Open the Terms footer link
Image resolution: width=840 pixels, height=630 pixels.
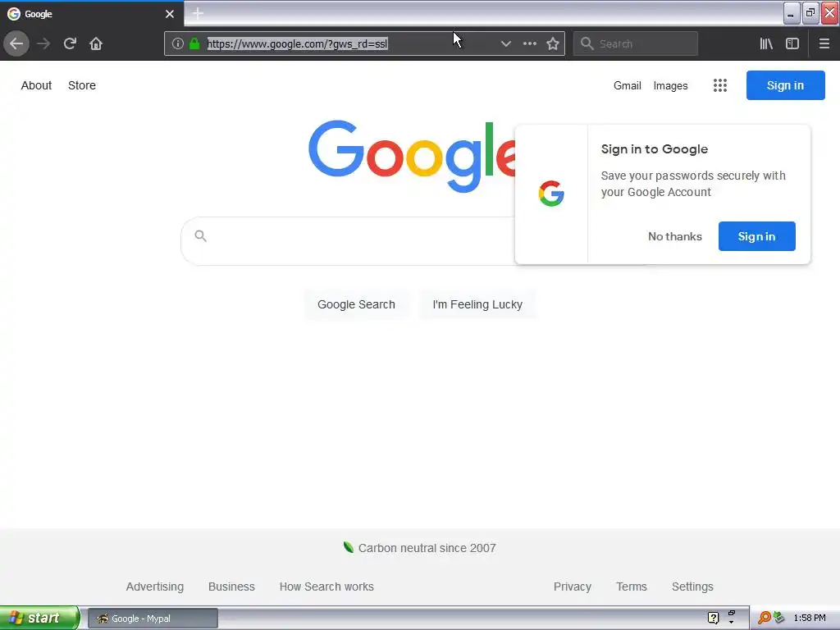tap(632, 587)
